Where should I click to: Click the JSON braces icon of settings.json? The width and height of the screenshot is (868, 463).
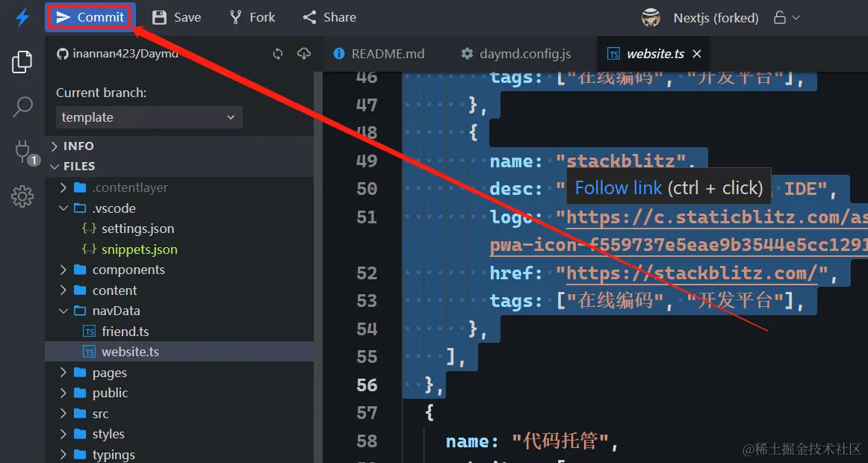coord(89,229)
